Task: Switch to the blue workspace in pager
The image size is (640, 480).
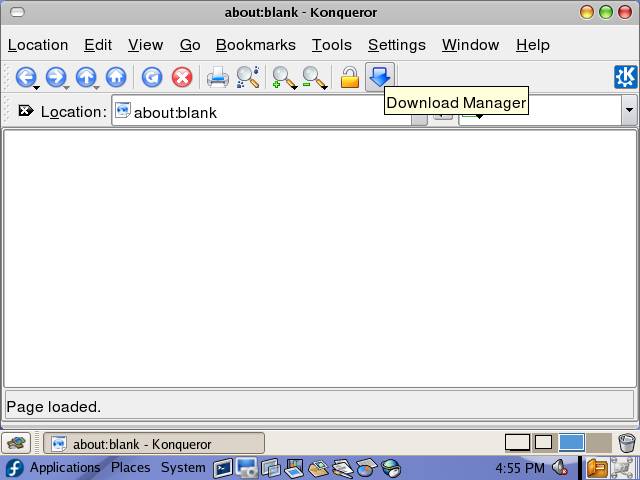Action: click(571, 443)
